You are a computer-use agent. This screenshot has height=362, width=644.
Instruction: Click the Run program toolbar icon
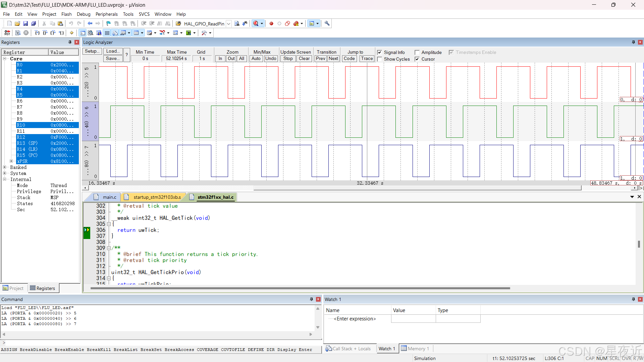[18, 33]
